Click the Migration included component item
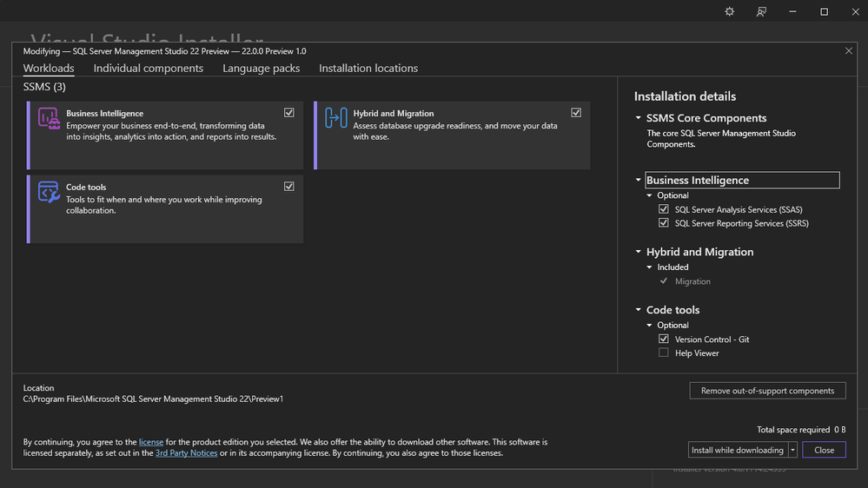 click(692, 281)
